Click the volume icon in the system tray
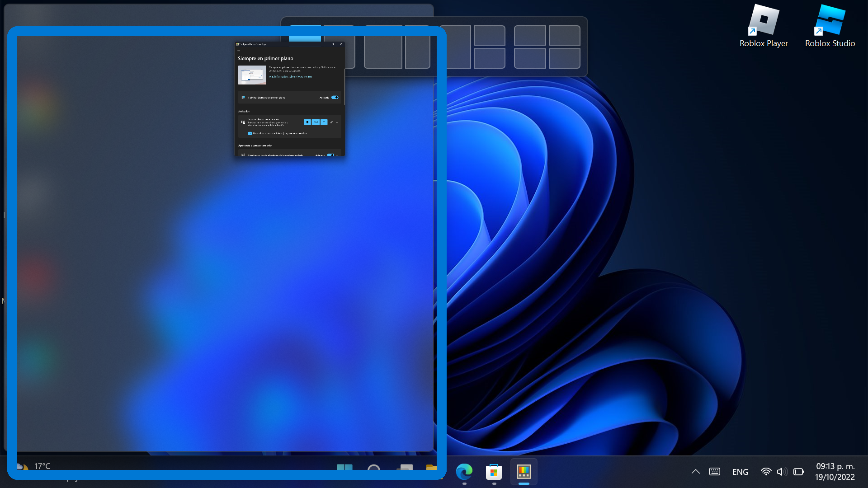The image size is (868, 488). [x=781, y=472]
